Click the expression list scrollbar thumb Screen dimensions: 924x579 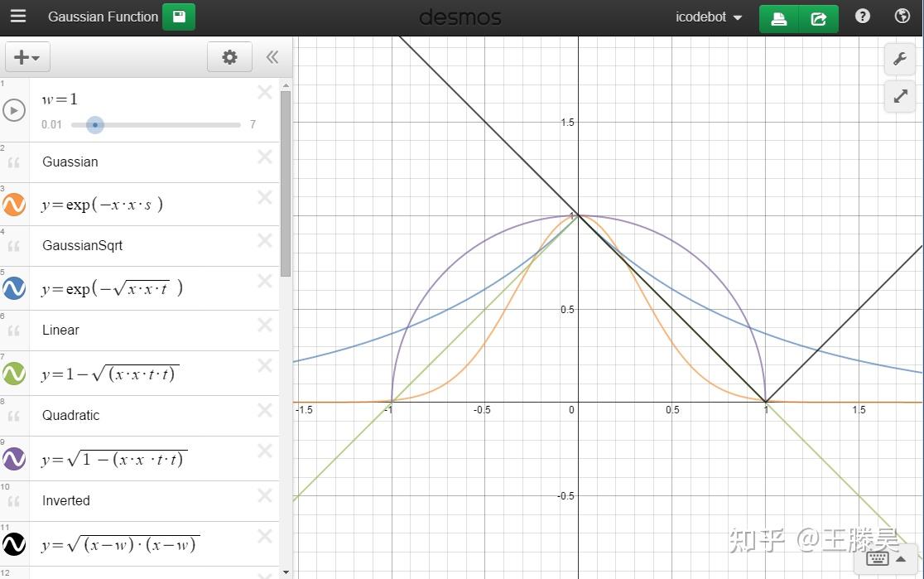click(286, 183)
